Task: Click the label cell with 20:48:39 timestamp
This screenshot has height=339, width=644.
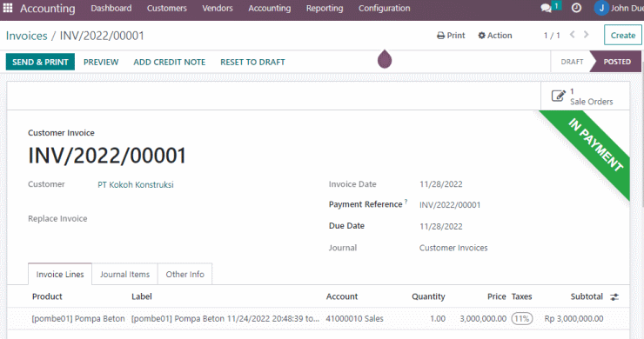Action: coord(225,318)
